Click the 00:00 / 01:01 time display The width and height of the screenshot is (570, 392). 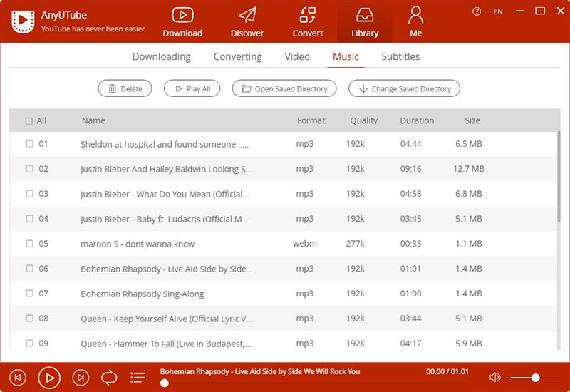[447, 371]
